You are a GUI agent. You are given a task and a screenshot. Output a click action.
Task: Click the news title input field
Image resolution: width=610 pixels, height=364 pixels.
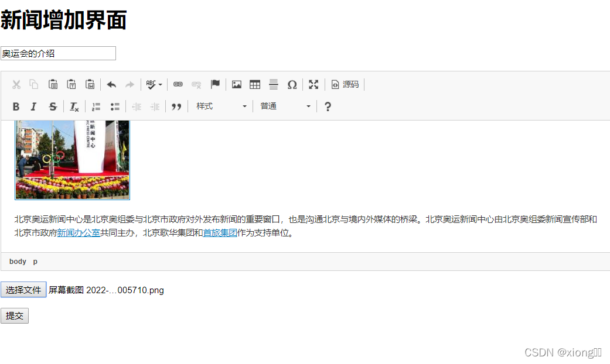[59, 53]
